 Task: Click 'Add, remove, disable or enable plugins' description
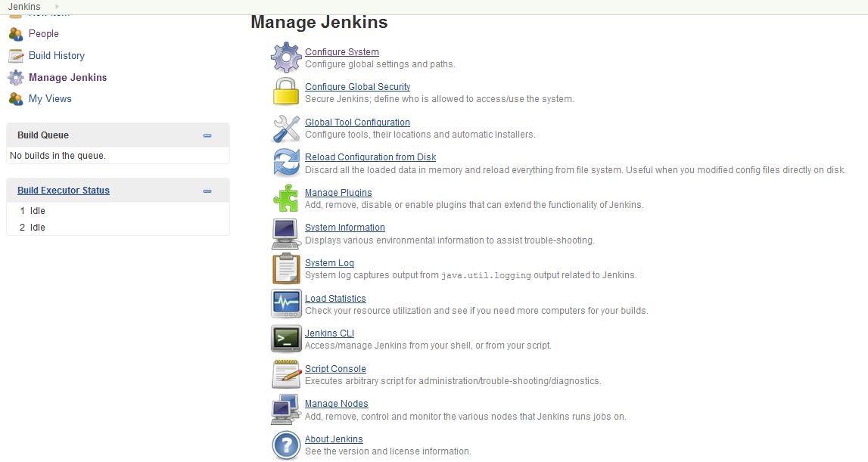(474, 205)
